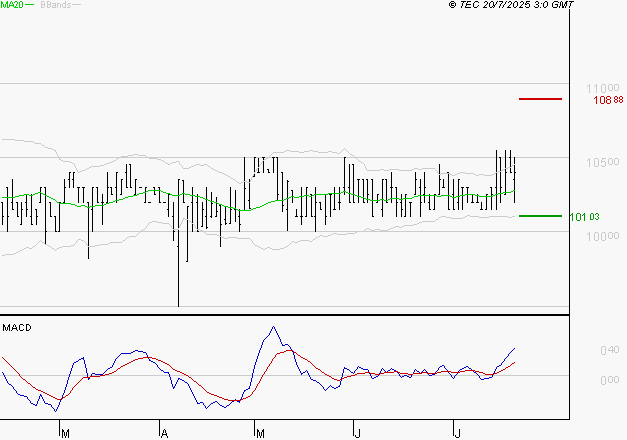The width and height of the screenshot is (627, 440).
Task: Click the highest blue MACD line peak
Action: [271, 327]
